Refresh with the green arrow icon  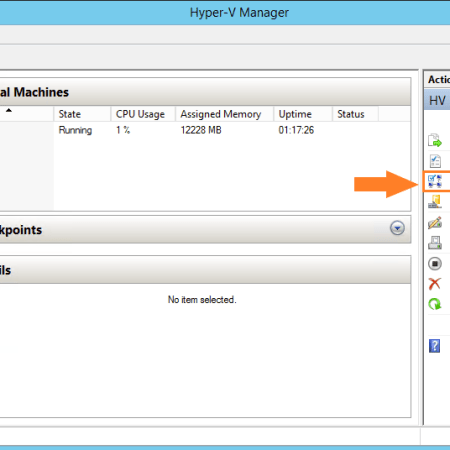tap(435, 304)
